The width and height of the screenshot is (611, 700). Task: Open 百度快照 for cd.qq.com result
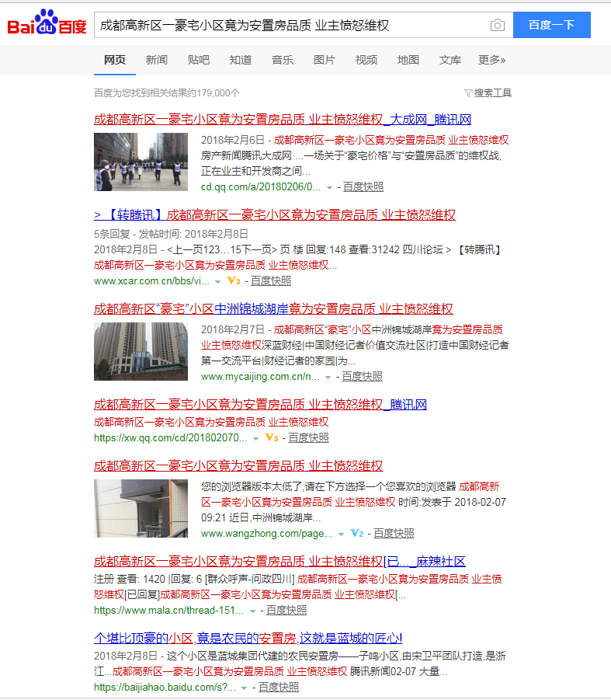coord(363,187)
